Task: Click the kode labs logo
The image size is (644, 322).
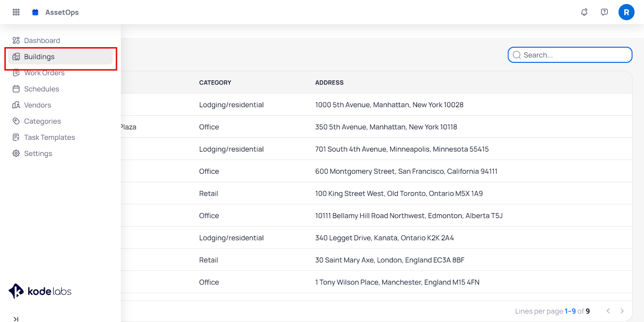Action: (x=40, y=291)
